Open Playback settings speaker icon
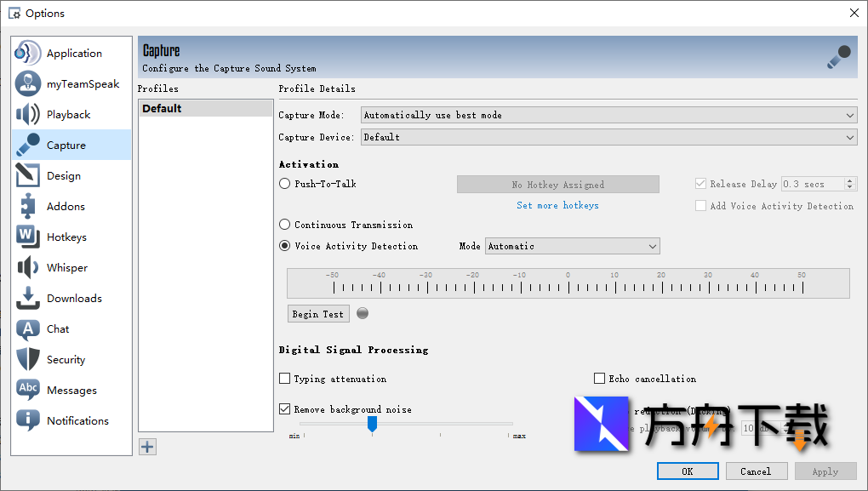 click(x=28, y=114)
